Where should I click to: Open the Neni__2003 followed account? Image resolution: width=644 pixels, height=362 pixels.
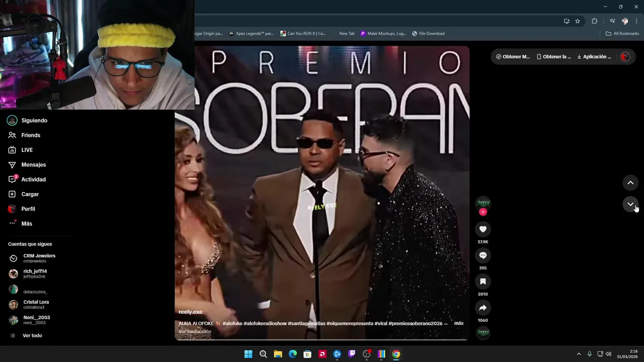pos(30,320)
